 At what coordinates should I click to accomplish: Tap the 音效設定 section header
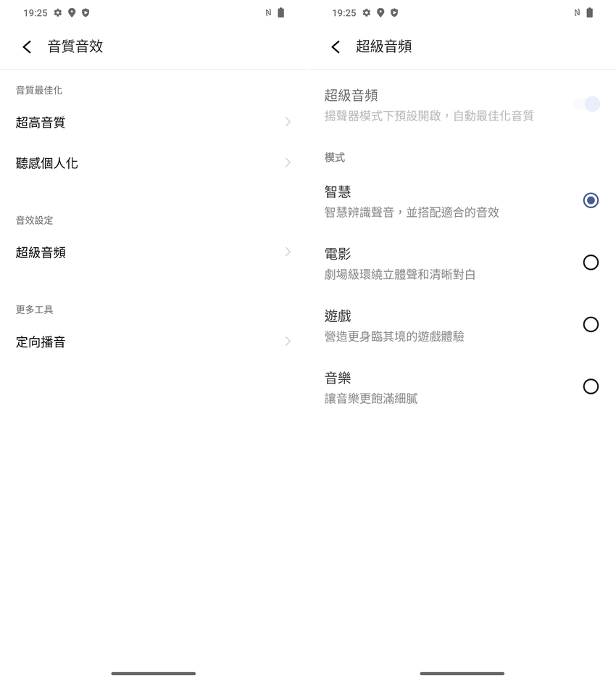coord(34,220)
